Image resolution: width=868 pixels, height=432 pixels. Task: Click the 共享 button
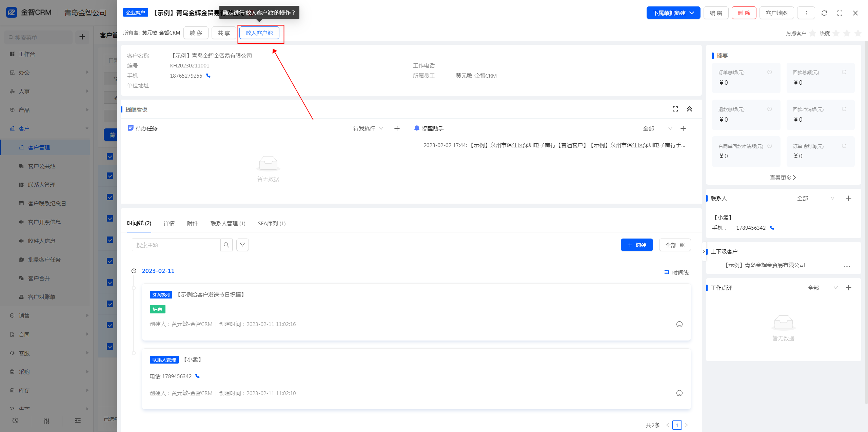[224, 33]
